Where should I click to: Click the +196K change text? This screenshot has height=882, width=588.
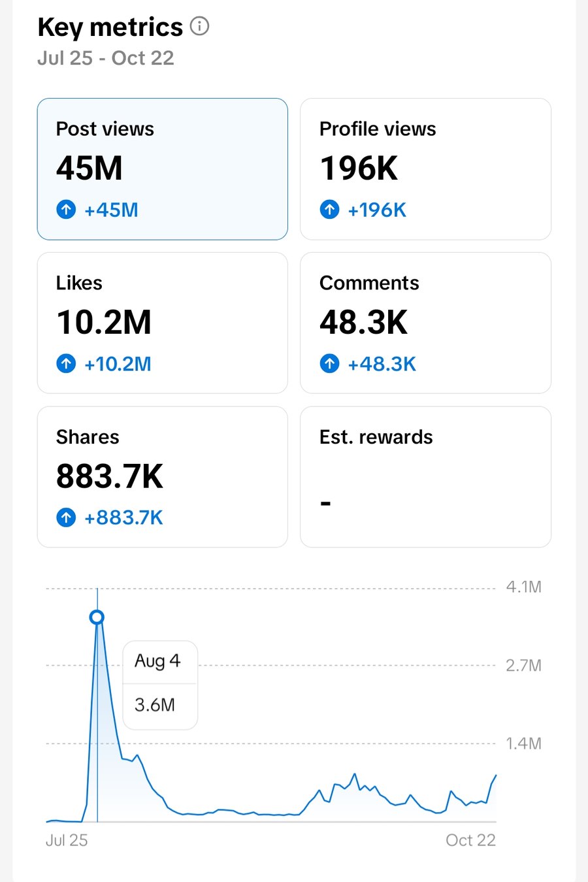[377, 210]
